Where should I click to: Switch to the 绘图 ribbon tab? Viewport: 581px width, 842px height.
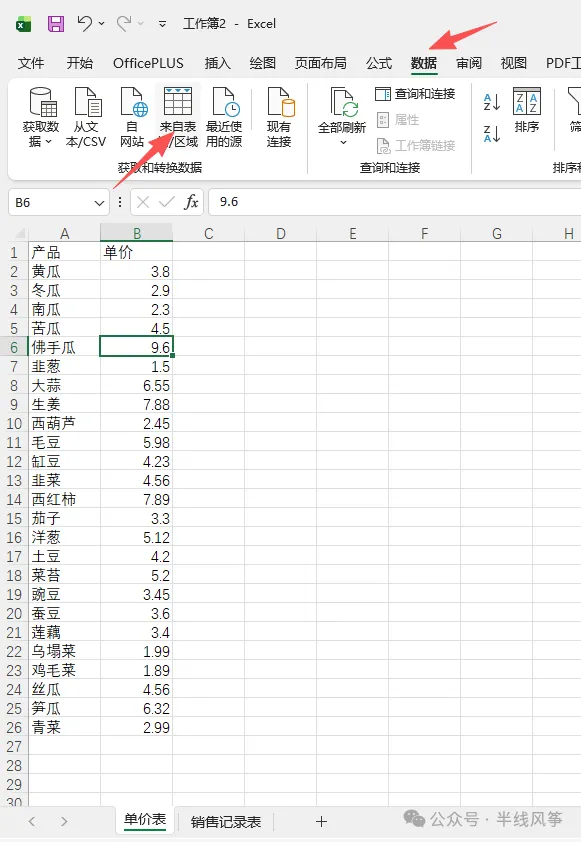pos(263,63)
